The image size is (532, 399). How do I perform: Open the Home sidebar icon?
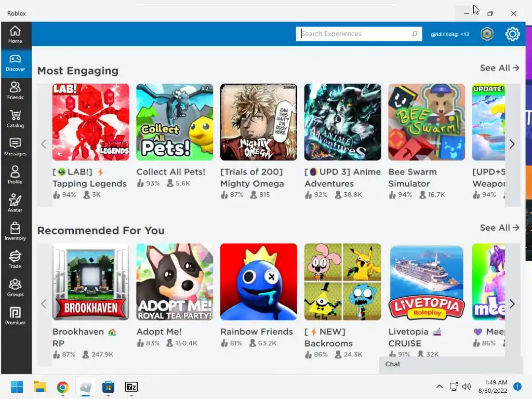15,35
